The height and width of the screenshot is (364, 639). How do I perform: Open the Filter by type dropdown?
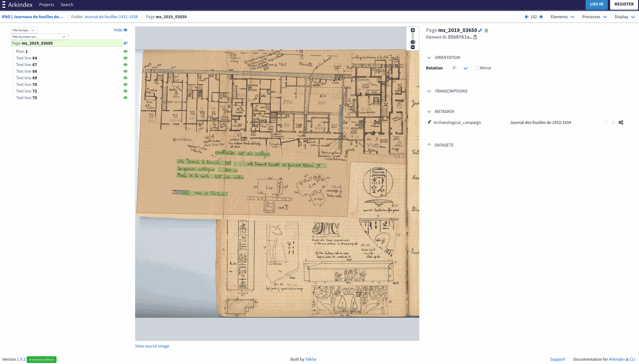tap(24, 30)
